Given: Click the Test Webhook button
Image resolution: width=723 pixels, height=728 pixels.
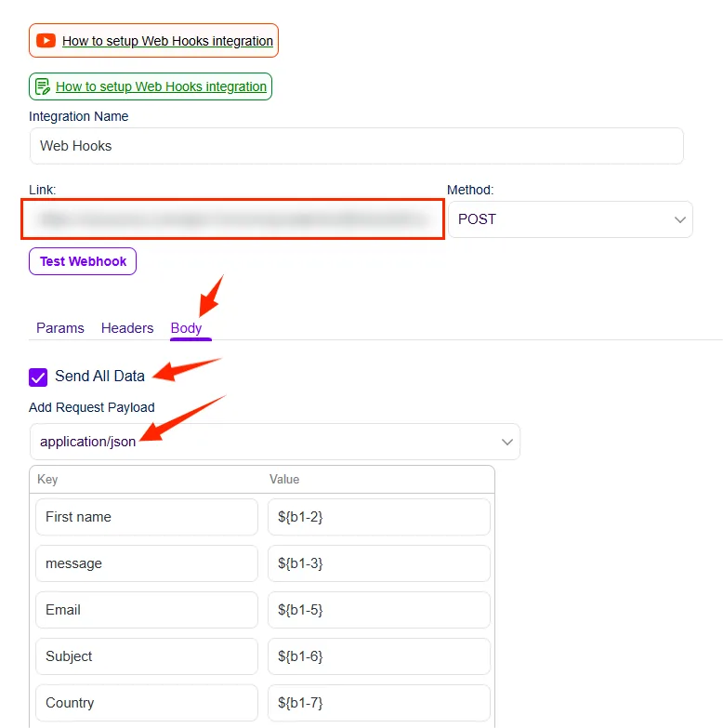Looking at the screenshot, I should (x=83, y=261).
